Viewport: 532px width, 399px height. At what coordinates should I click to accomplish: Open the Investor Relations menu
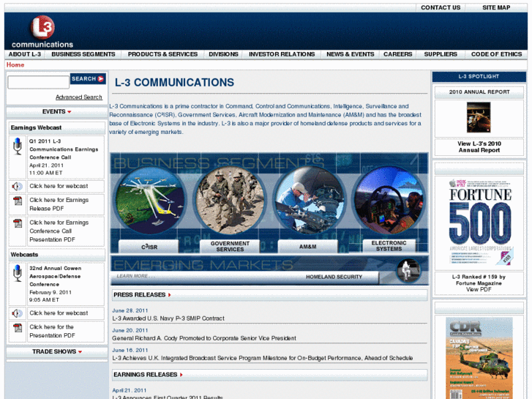pos(282,54)
